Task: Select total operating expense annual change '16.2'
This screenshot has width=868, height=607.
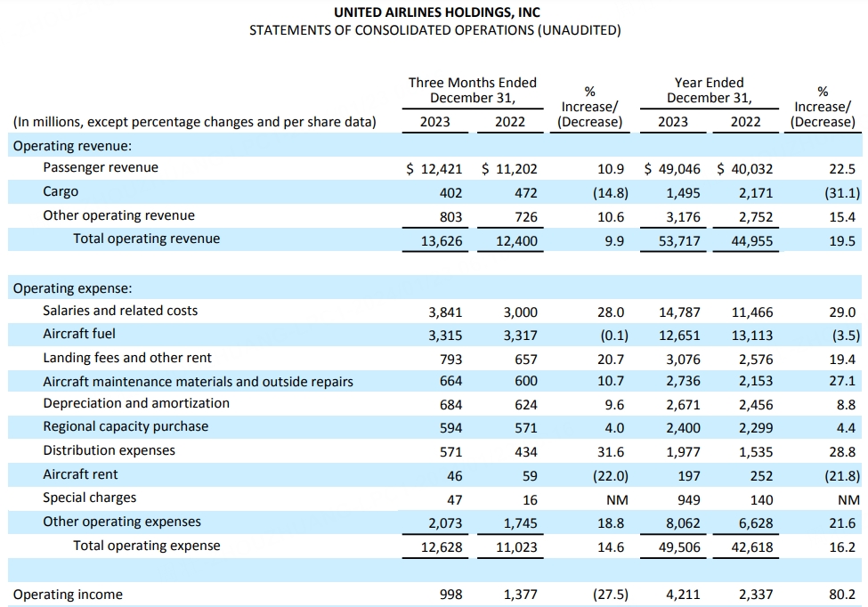Action: tap(842, 547)
